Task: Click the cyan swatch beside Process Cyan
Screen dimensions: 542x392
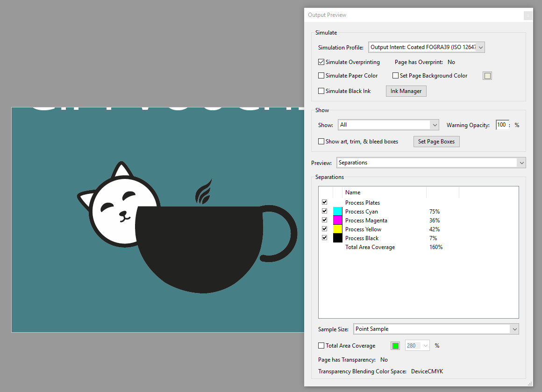Action: coord(338,212)
